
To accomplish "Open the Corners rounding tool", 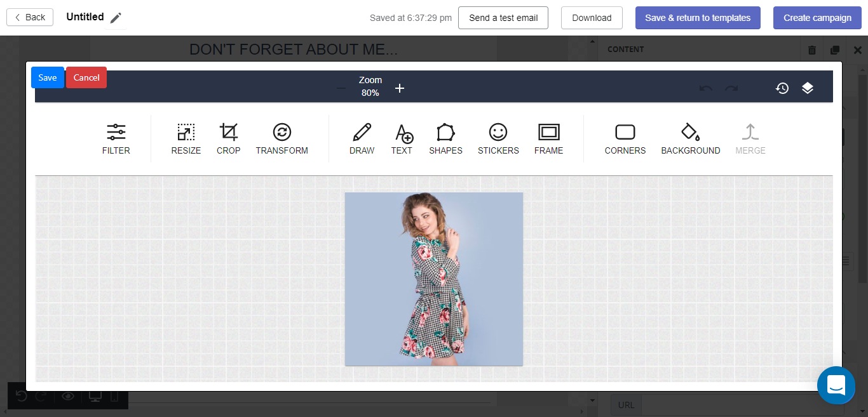I will (x=625, y=139).
